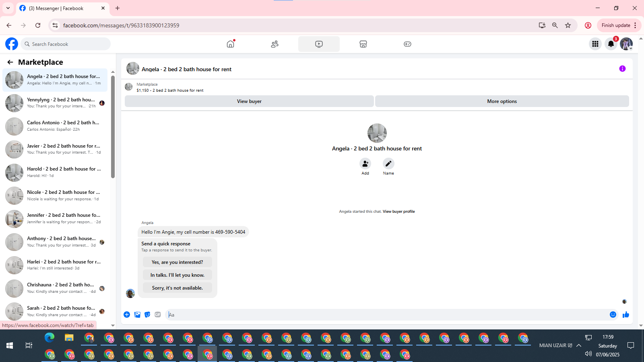Click the More options button
This screenshot has height=362, width=644.
pyautogui.click(x=502, y=101)
